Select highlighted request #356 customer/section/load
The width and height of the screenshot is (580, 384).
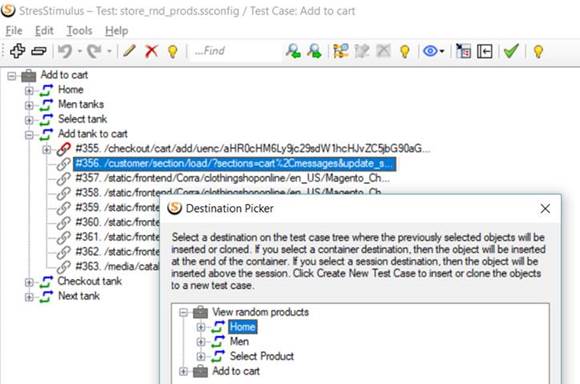pos(235,164)
